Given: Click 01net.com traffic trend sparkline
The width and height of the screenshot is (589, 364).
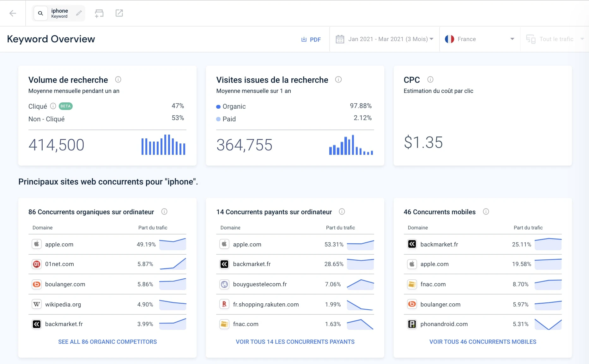Looking at the screenshot, I should [173, 264].
